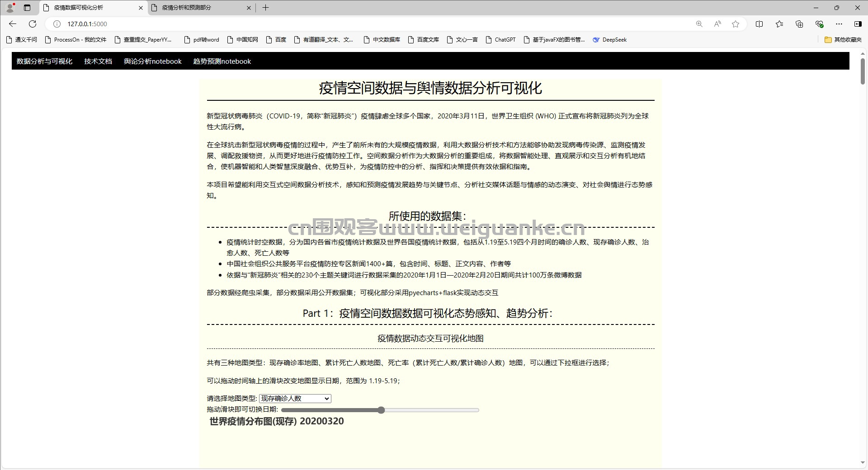Open the ChatGPT bookmark
Image resolution: width=868 pixels, height=470 pixels.
[x=500, y=40]
